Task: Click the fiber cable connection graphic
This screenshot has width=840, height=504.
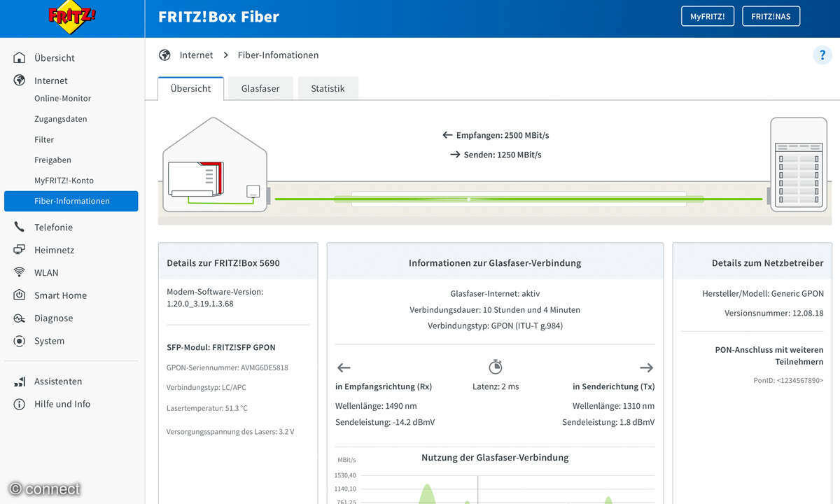Action: tap(518, 199)
